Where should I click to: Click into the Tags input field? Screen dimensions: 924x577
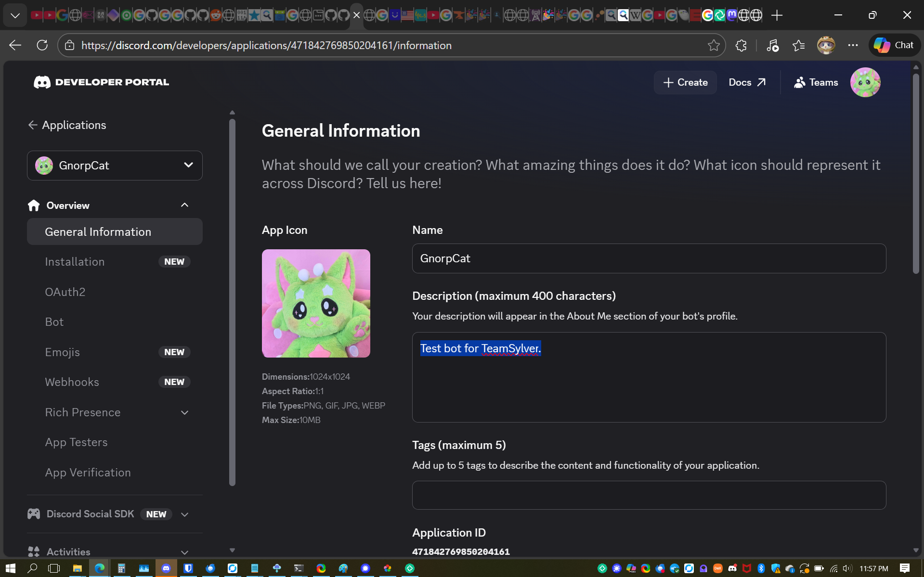(x=649, y=495)
